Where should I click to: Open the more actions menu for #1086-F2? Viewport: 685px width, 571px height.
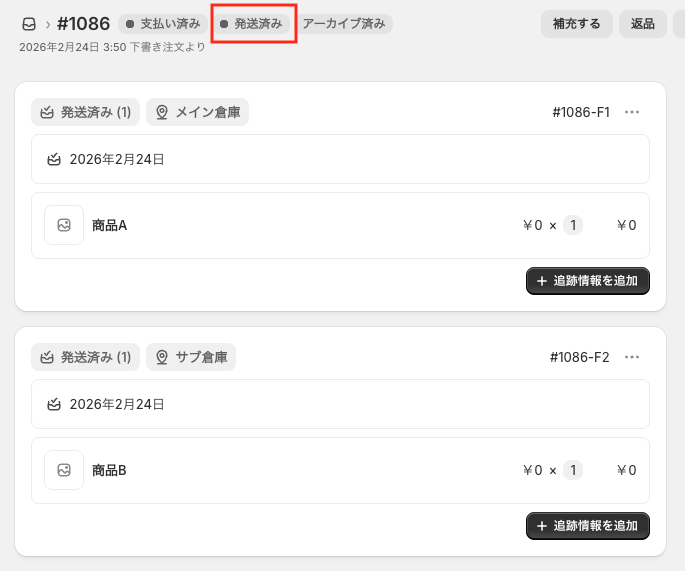(631, 357)
